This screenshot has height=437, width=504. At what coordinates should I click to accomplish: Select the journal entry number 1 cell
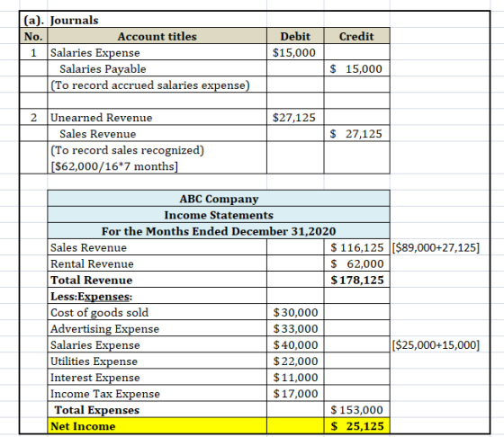tap(33, 52)
